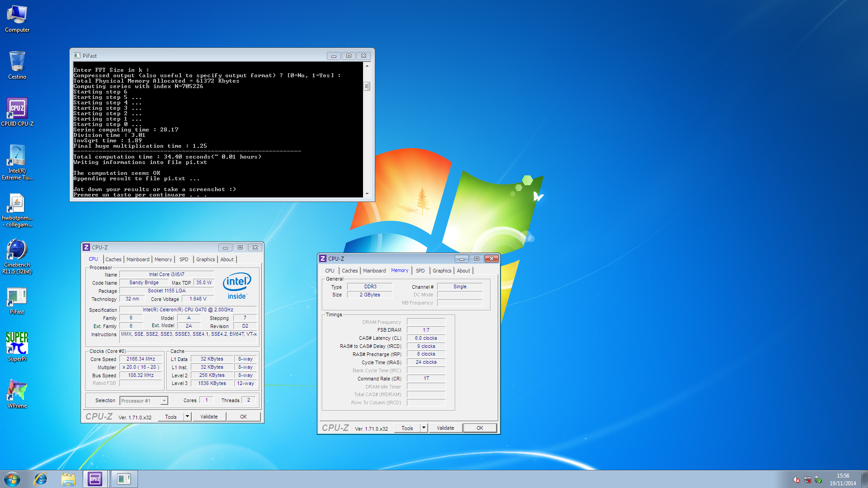Click the right CPU-Z window title icon
Image resolution: width=868 pixels, height=488 pixels.
point(323,258)
